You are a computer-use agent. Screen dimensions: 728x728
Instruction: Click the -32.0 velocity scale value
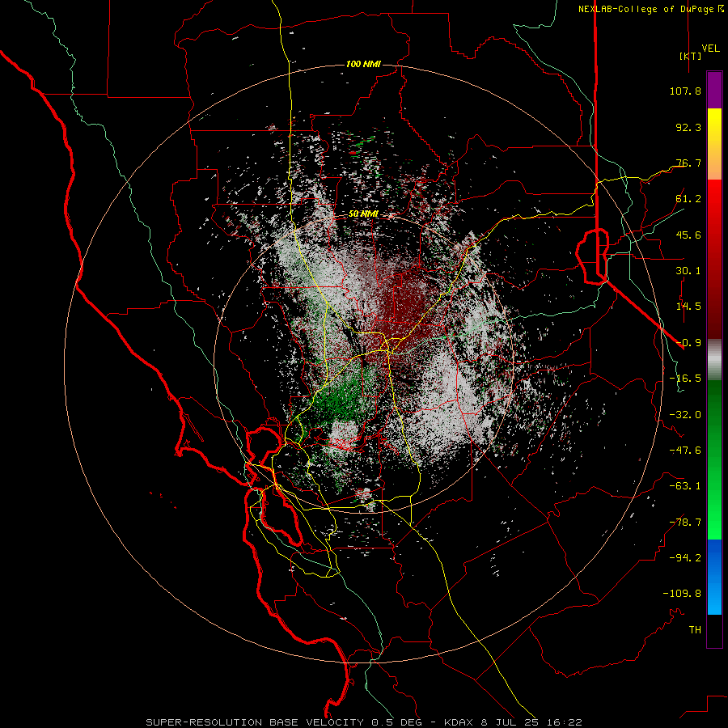click(x=685, y=415)
